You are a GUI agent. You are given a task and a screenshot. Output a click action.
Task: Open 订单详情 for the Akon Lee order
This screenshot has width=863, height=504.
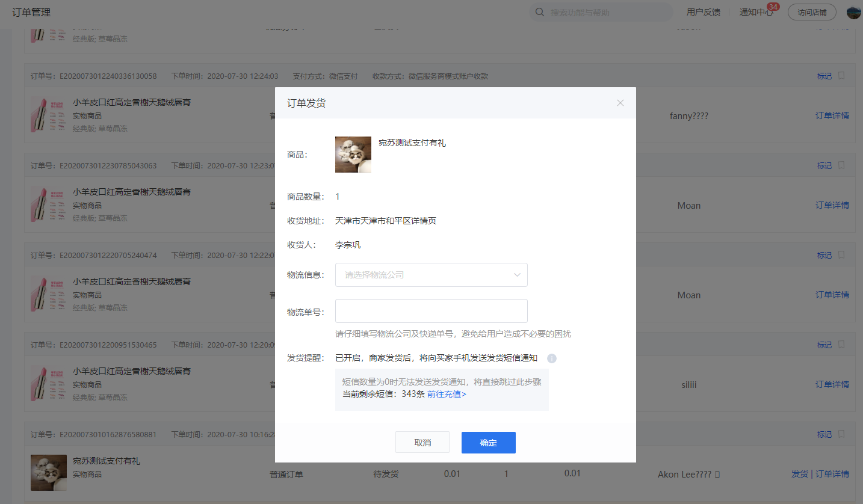coord(832,474)
